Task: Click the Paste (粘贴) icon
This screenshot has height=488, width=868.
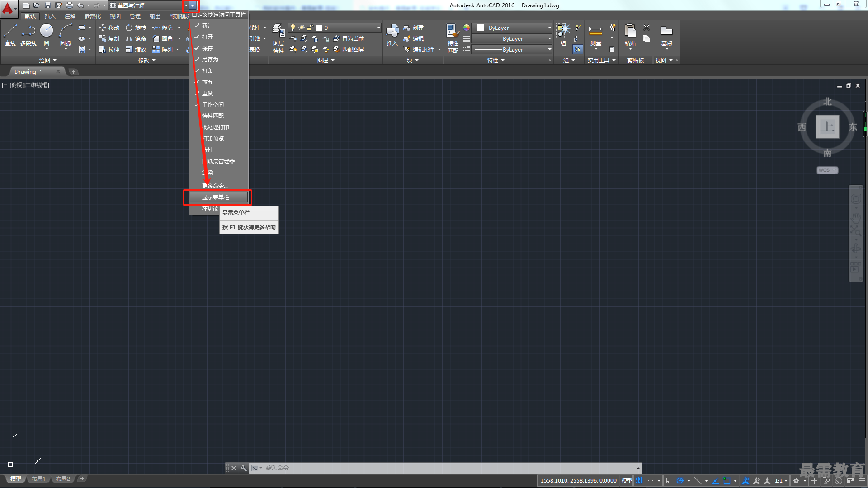Action: [630, 35]
